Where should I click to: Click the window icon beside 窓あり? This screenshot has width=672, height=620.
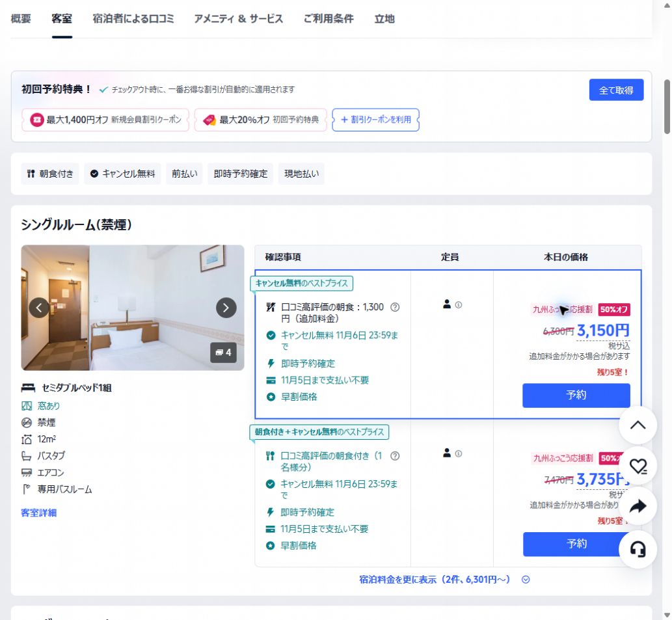tap(27, 406)
